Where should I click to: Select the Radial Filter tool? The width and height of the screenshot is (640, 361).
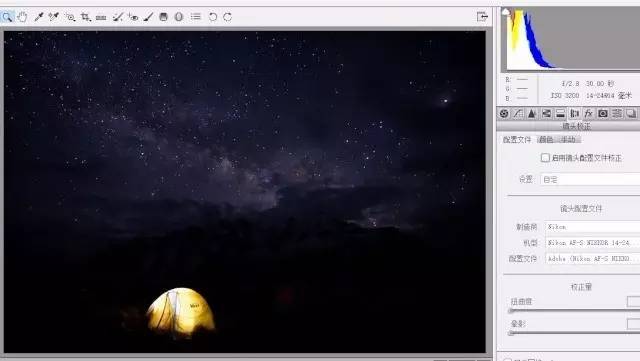tap(179, 17)
